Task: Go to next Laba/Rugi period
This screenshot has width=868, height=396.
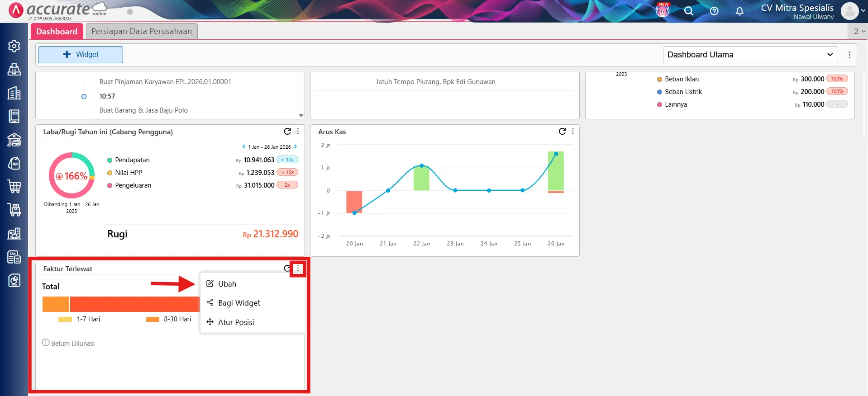Action: click(x=296, y=146)
